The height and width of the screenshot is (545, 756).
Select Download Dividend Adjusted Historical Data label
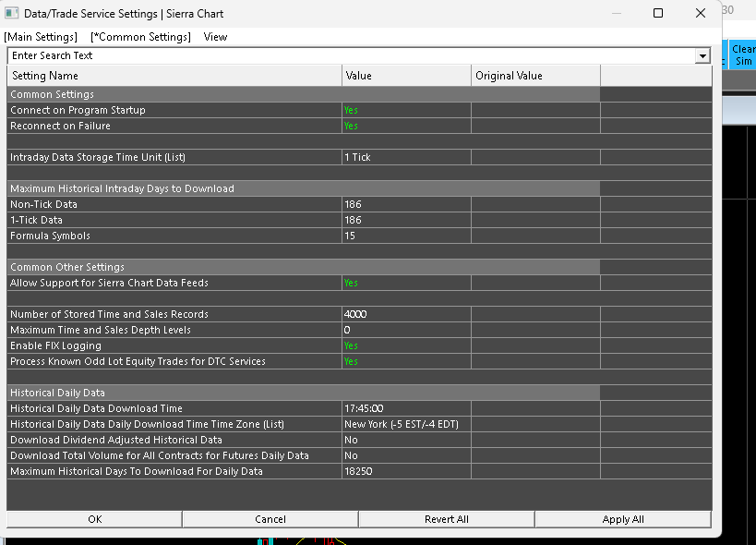coord(115,440)
